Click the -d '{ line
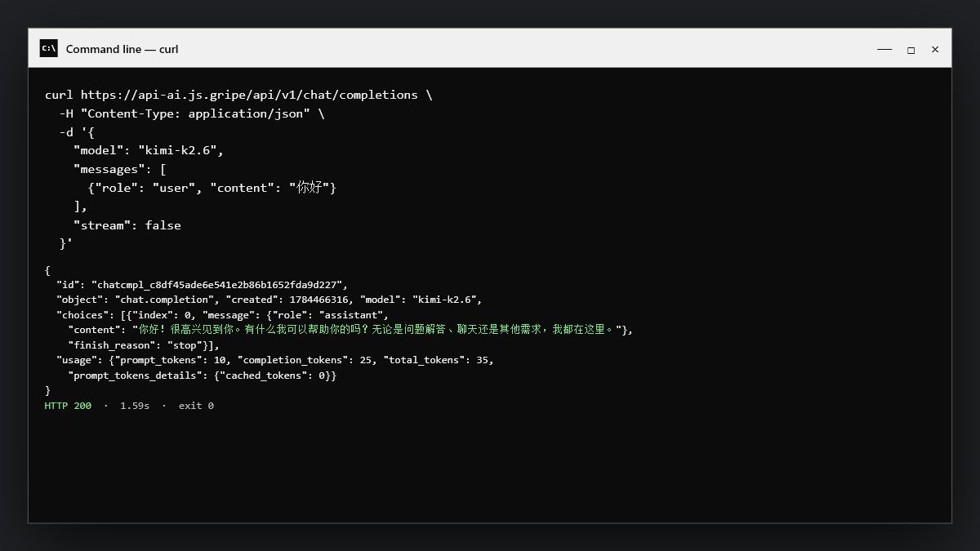The width and height of the screenshot is (980, 551). (77, 132)
